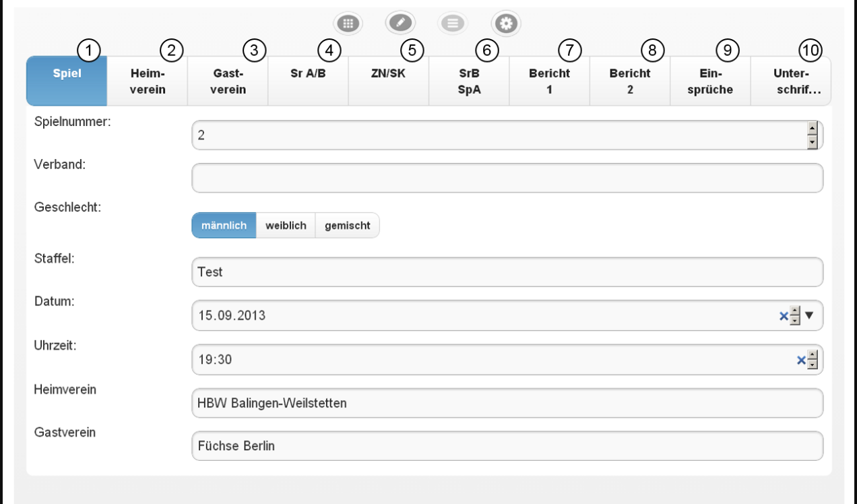Select the gemischt gender option
The image size is (857, 504).
click(347, 226)
